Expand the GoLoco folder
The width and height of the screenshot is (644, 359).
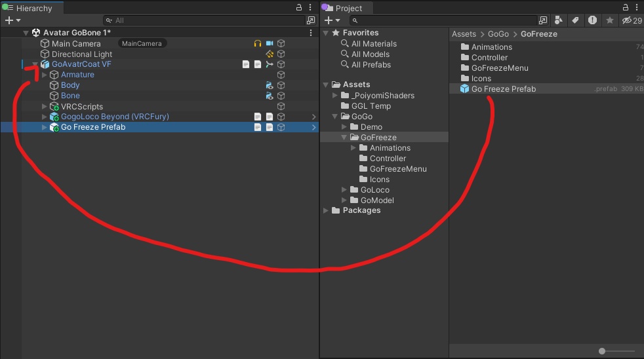click(x=344, y=189)
